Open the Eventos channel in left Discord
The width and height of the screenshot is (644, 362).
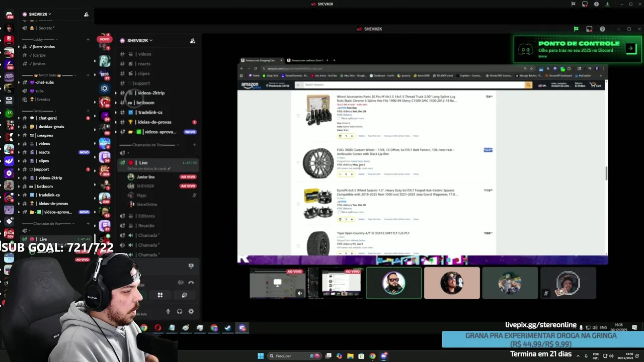(x=56, y=100)
